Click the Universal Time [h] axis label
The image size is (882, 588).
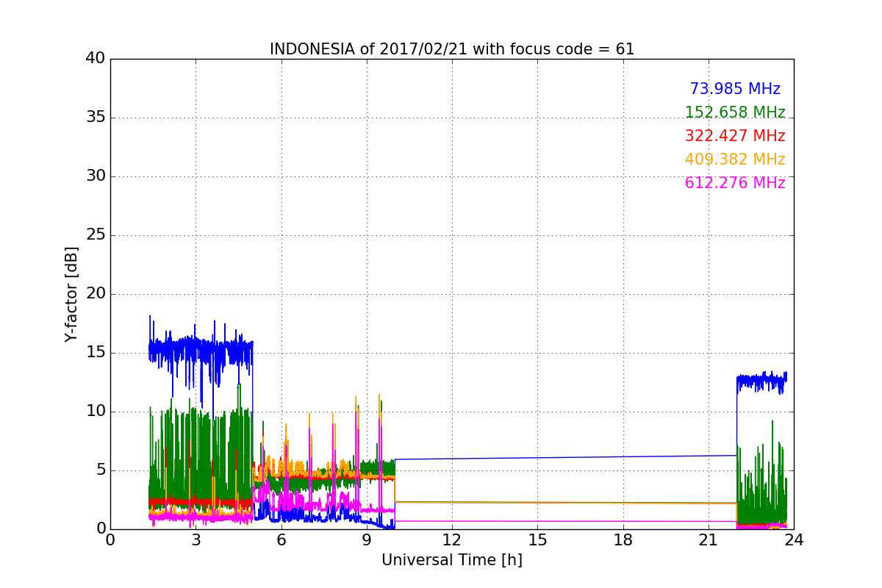[x=452, y=560]
